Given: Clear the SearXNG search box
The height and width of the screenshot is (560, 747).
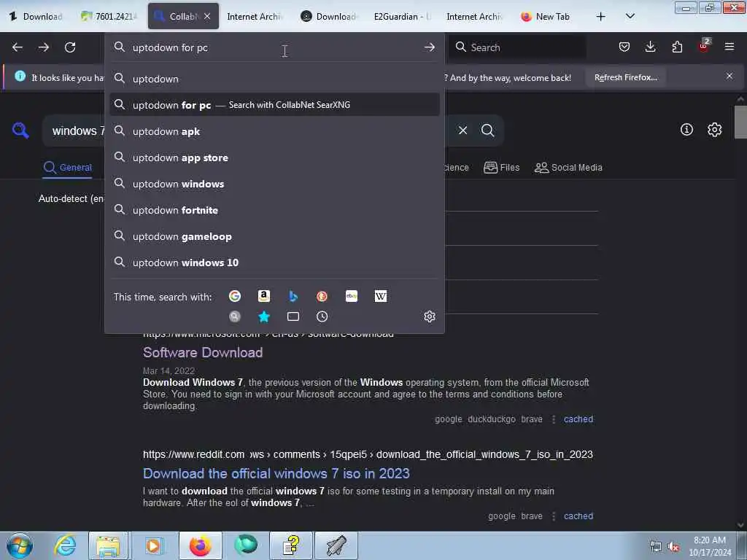Looking at the screenshot, I should point(462,130).
